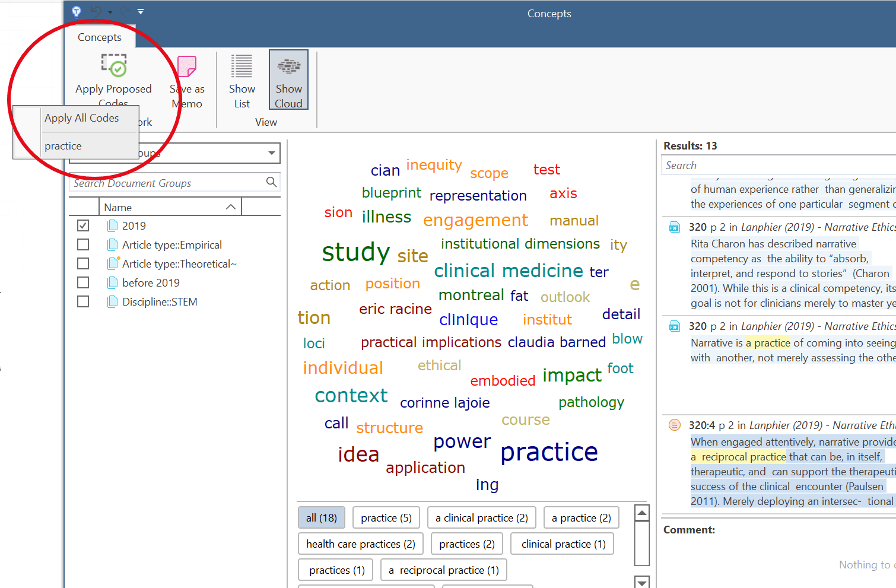
Task: Click the Apply Proposed Codes icon
Action: pyautogui.click(x=113, y=66)
